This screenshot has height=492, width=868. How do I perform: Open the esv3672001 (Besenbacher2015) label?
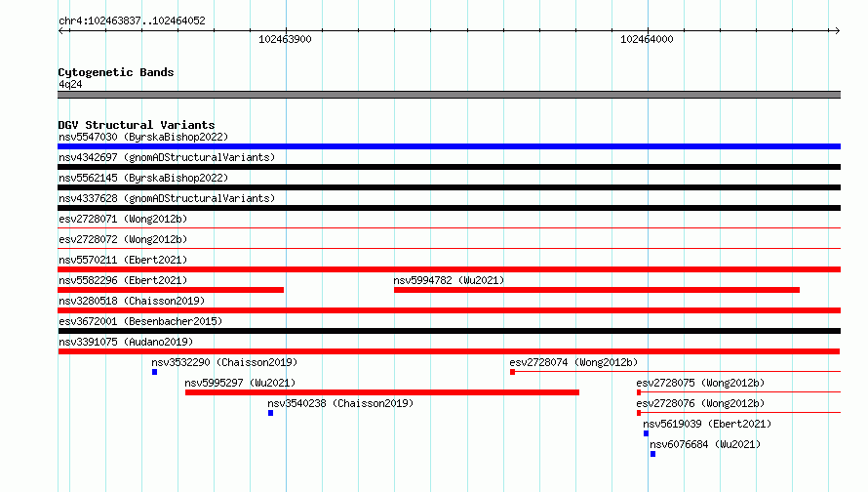[140, 321]
